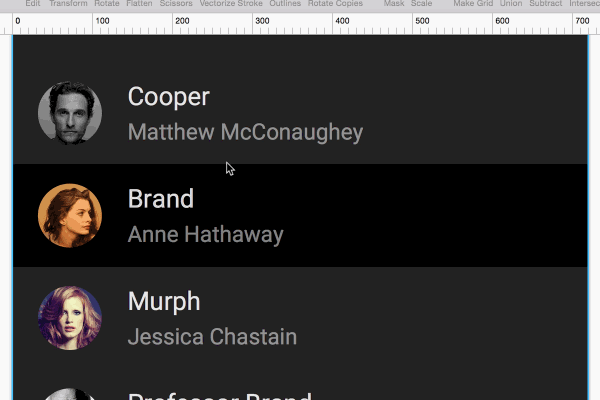Apply Mask from the toolbar

394,4
